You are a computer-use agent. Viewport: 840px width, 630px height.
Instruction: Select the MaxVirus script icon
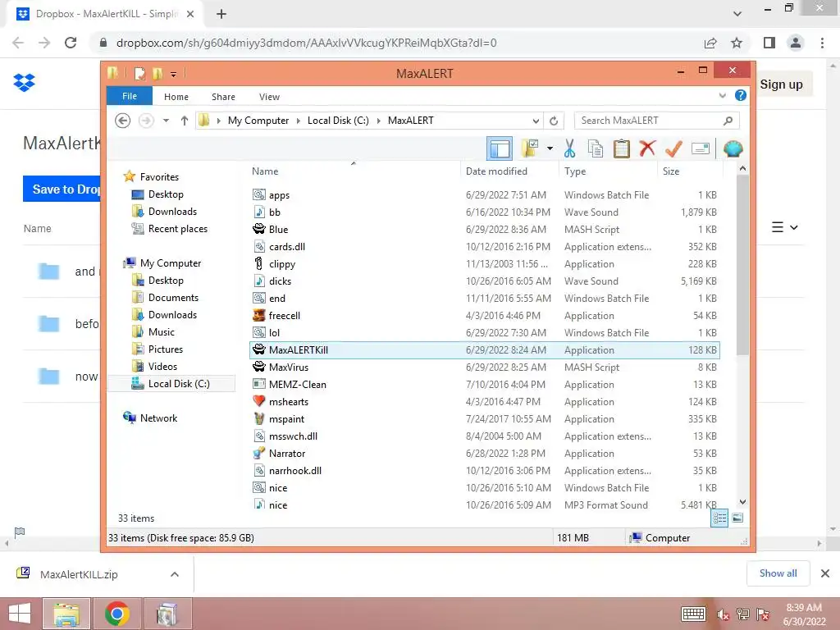[x=259, y=367]
